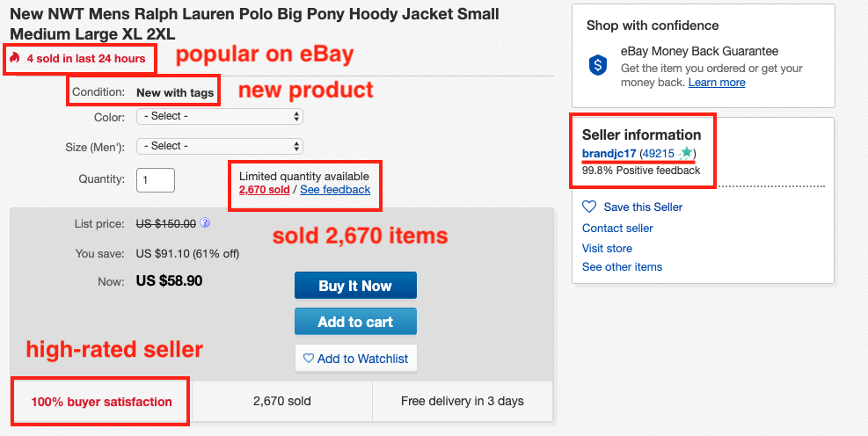Screen dimensions: 868x436
Task: Click the seller's green star rating icon
Action: click(686, 152)
